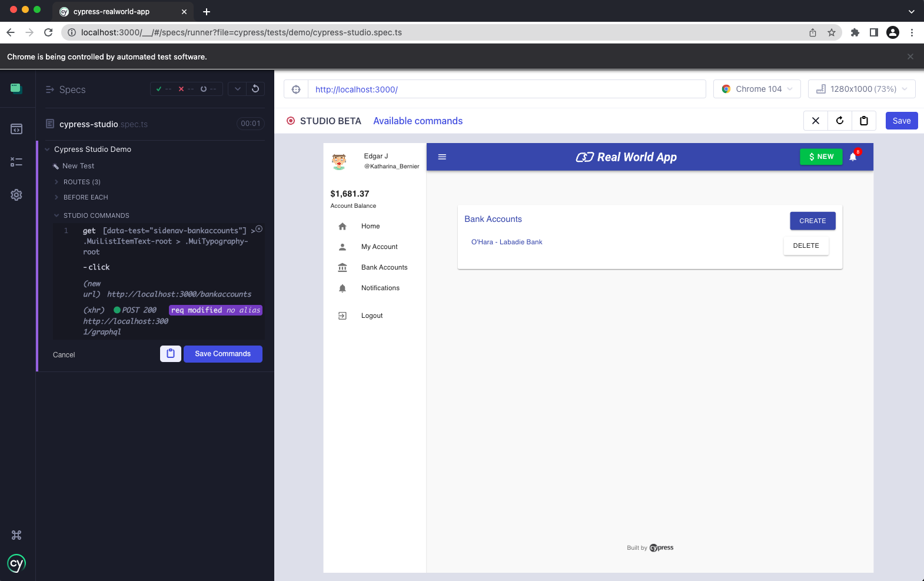The width and height of the screenshot is (924, 581).
Task: Toggle the app's hamburger side navigation
Action: pyautogui.click(x=442, y=157)
